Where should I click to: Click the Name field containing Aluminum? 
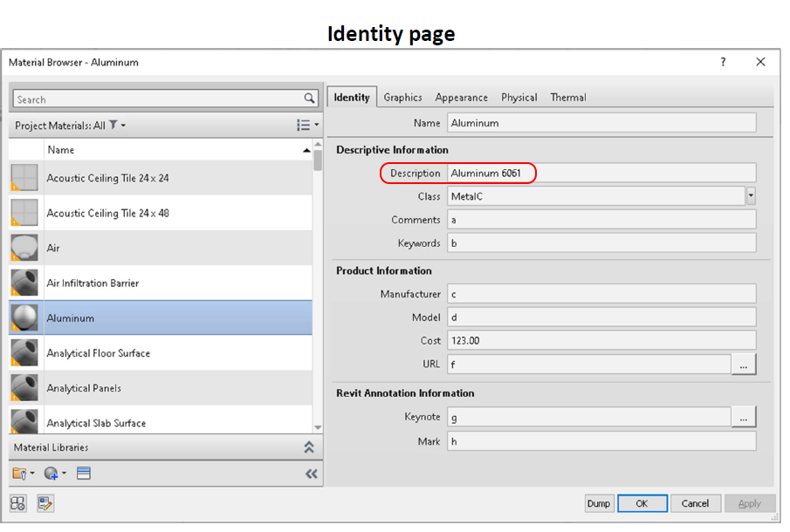[x=601, y=123]
